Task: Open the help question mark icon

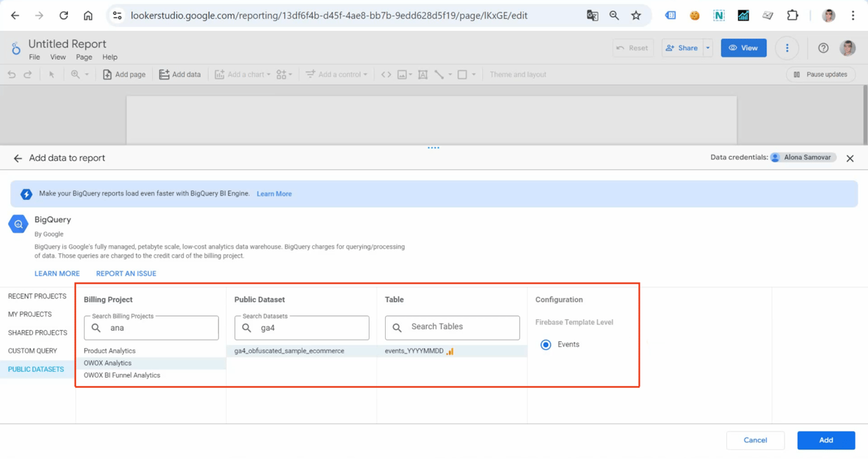Action: (823, 48)
